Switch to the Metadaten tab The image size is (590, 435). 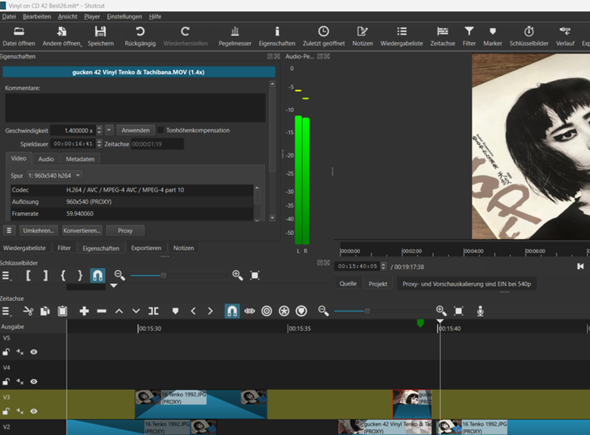[x=80, y=159]
